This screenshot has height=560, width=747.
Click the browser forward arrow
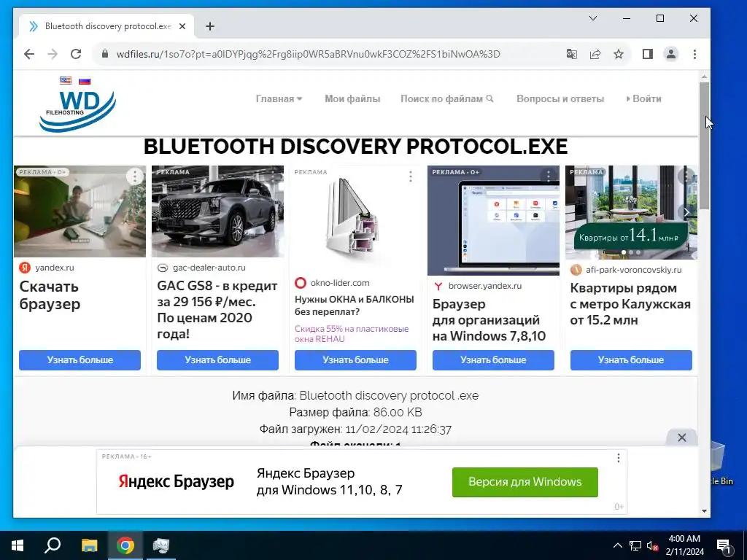53,54
